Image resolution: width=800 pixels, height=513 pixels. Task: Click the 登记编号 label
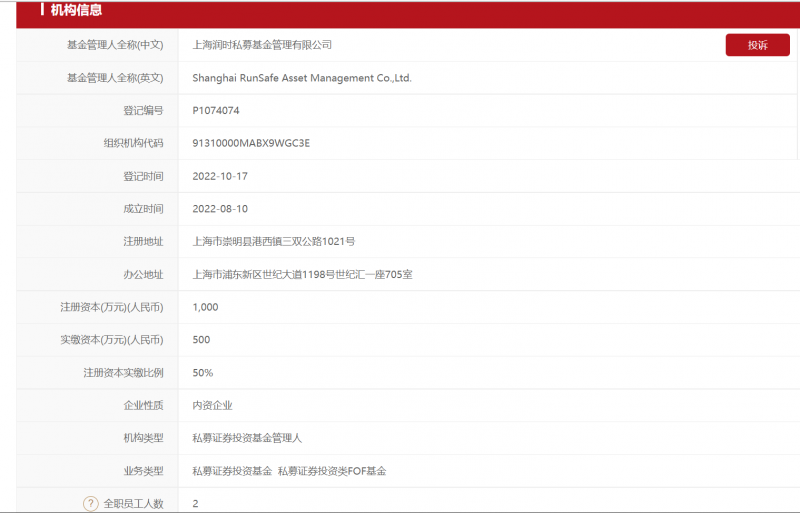pyautogui.click(x=143, y=111)
